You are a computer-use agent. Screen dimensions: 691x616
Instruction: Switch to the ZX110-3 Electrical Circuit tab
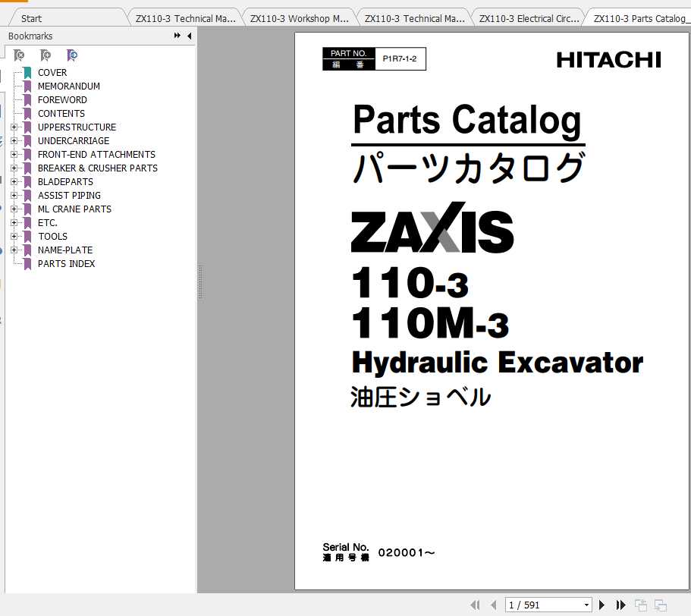click(x=529, y=17)
